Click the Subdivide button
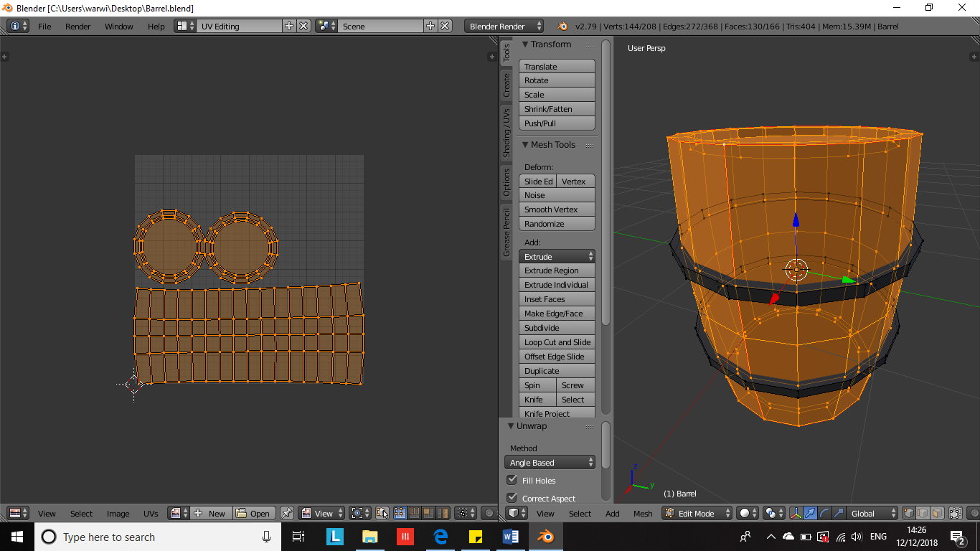This screenshot has height=551, width=980. tap(557, 328)
